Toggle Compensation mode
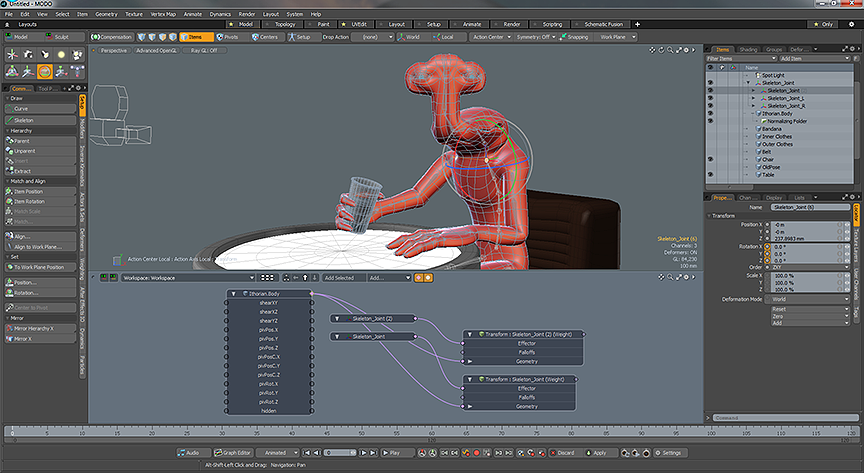864x473 pixels. [x=112, y=37]
